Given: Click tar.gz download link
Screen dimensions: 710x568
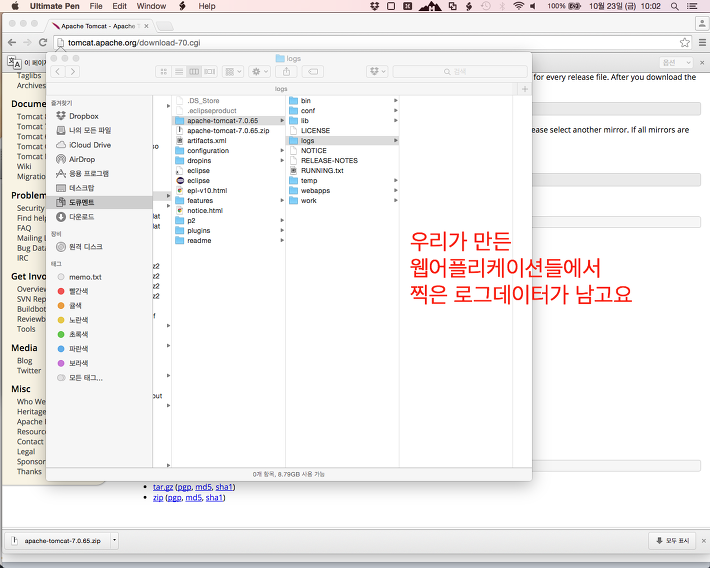Looking at the screenshot, I should coord(163,487).
